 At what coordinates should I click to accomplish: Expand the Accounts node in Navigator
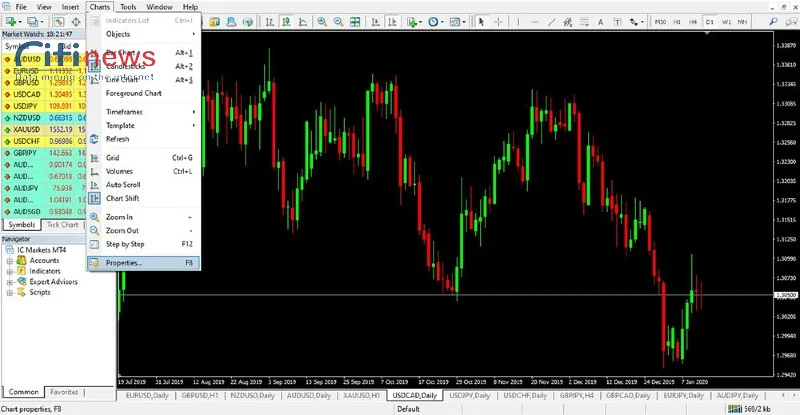tap(9, 261)
